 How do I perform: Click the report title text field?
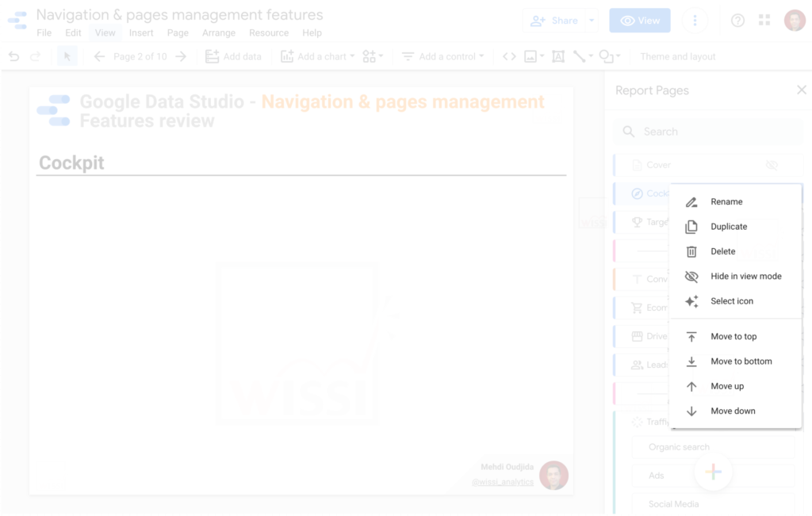(x=180, y=14)
